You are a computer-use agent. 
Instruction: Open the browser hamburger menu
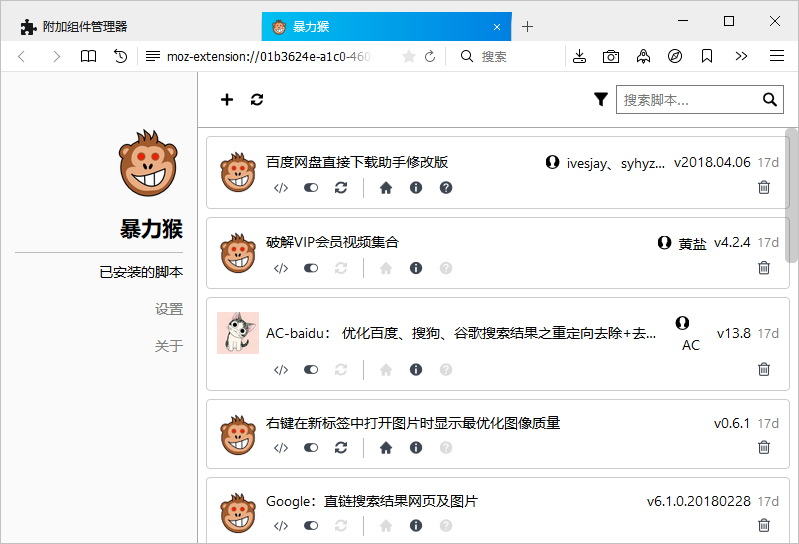[776, 57]
